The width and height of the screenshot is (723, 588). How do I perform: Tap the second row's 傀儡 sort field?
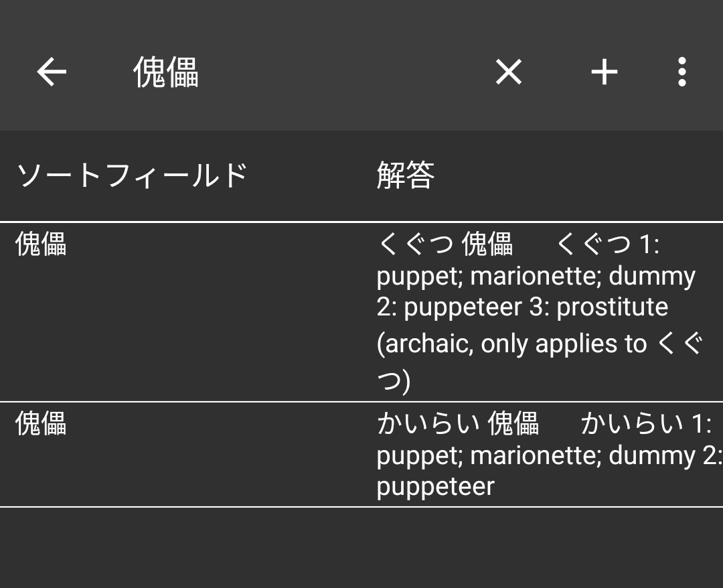click(41, 423)
